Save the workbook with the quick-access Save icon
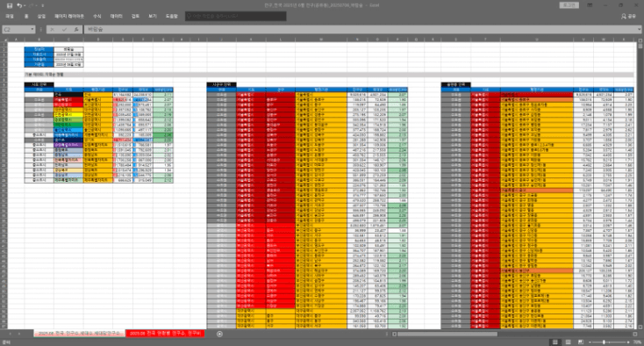 (10, 6)
